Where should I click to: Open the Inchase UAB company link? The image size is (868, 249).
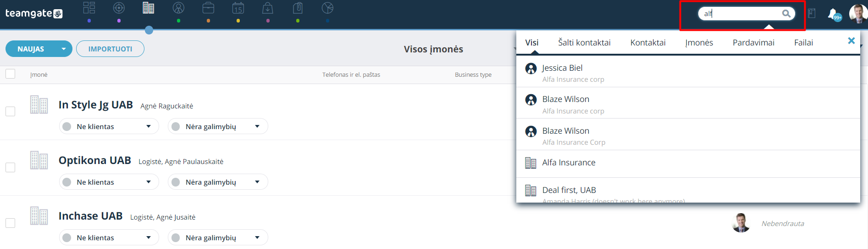point(90,216)
